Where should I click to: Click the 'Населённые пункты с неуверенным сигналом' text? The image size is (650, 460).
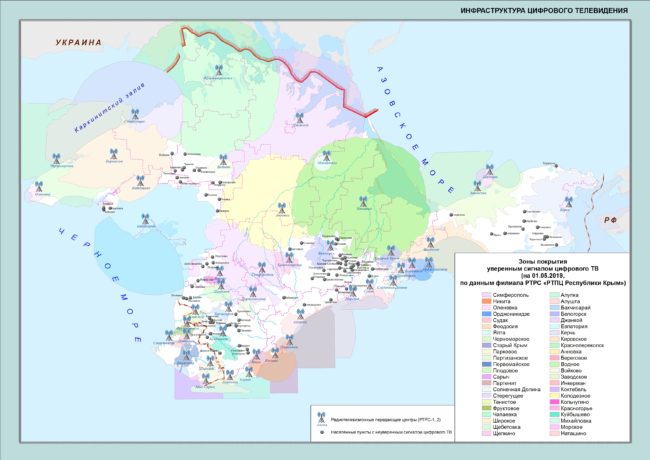tap(391, 432)
